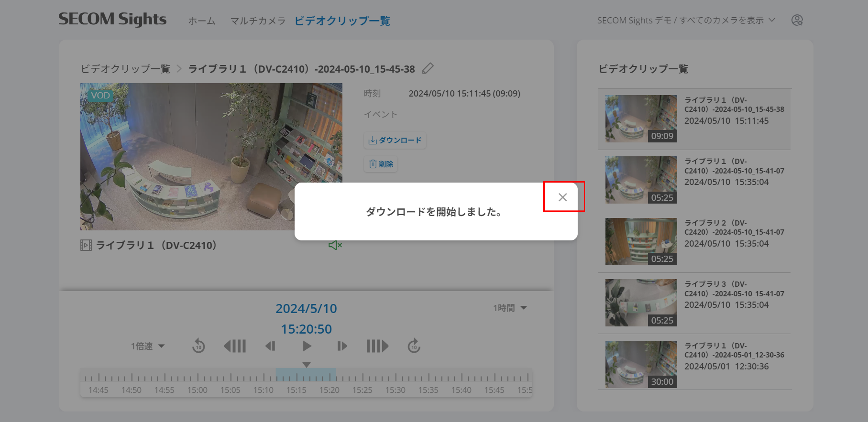Play the video clip
This screenshot has width=868, height=422.
[307, 346]
